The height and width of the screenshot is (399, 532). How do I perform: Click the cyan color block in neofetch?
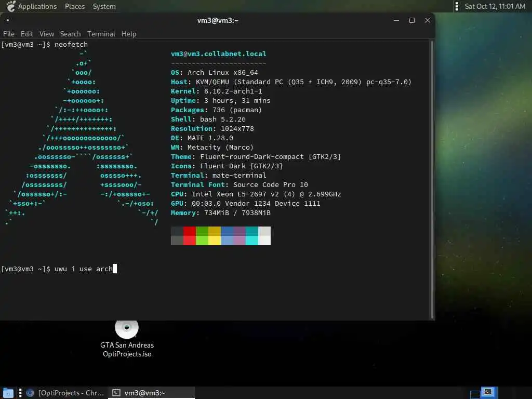[x=252, y=236]
